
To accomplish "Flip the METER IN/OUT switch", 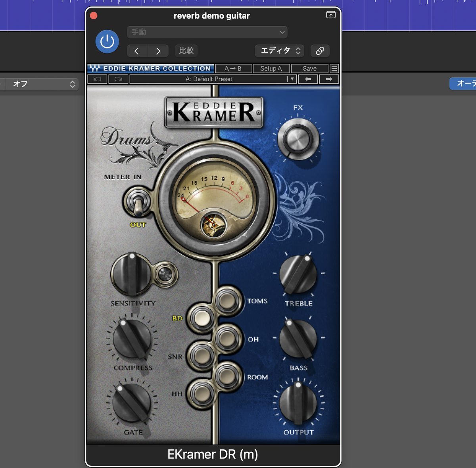I will pyautogui.click(x=138, y=202).
